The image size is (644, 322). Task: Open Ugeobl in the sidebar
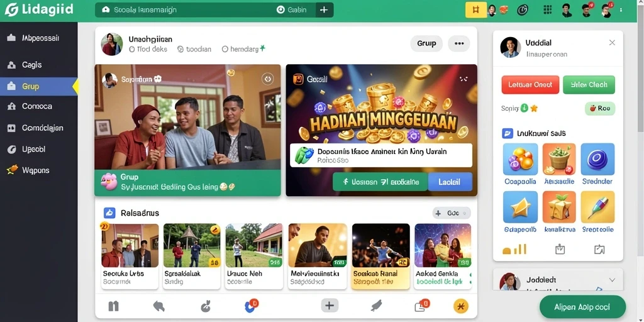click(38, 150)
